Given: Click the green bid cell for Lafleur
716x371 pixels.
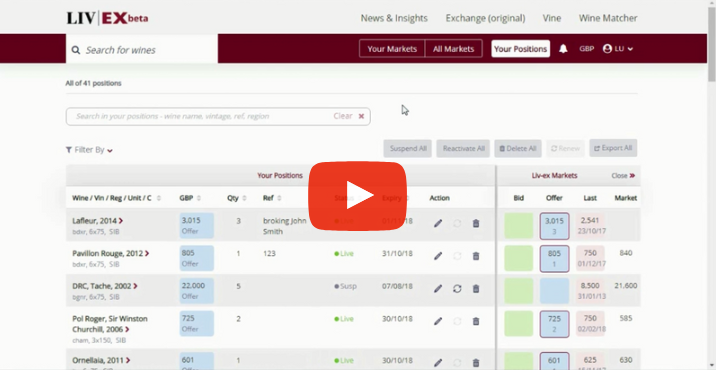Looking at the screenshot, I should [x=519, y=226].
